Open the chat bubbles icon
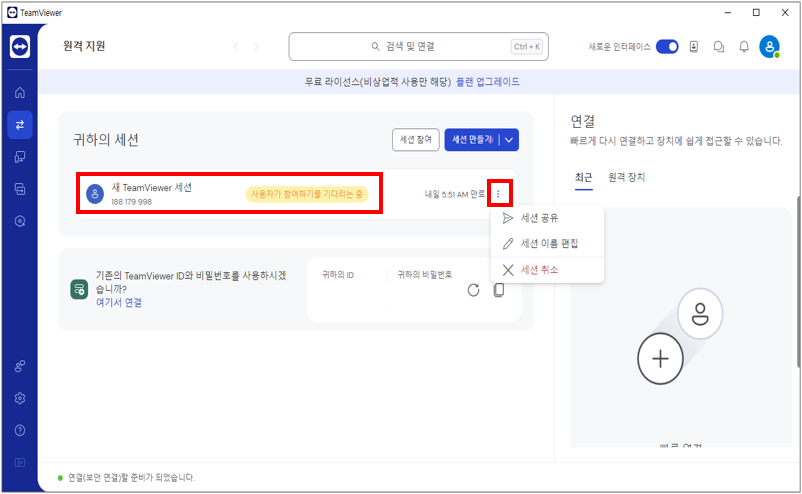 coord(719,47)
